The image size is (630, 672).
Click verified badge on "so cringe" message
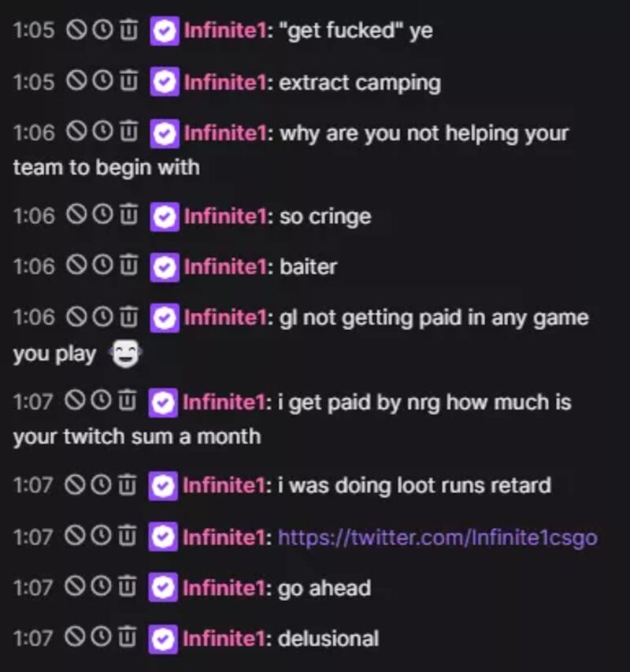tap(164, 216)
